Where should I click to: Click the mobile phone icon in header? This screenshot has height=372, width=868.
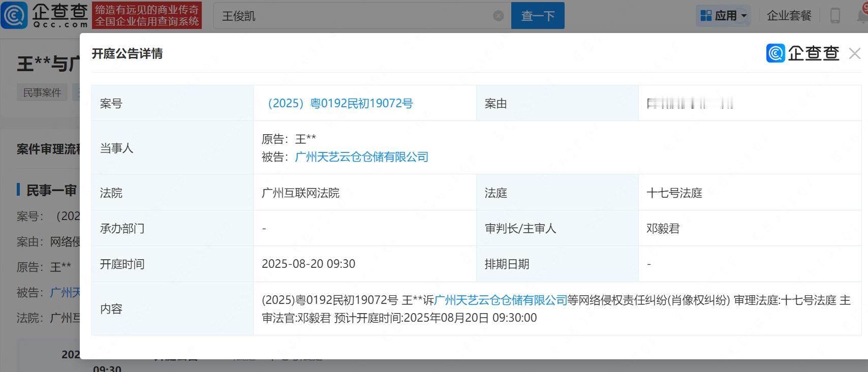coord(835,16)
